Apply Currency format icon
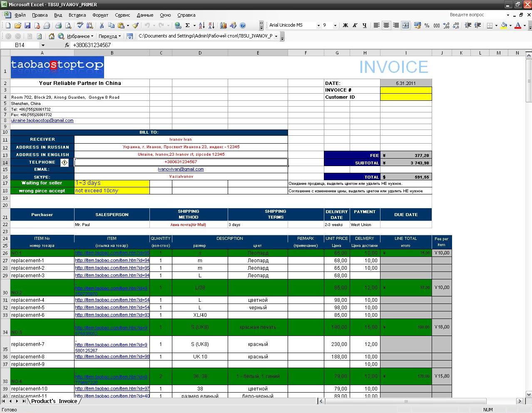The height and width of the screenshot is (413, 532). (x=417, y=25)
